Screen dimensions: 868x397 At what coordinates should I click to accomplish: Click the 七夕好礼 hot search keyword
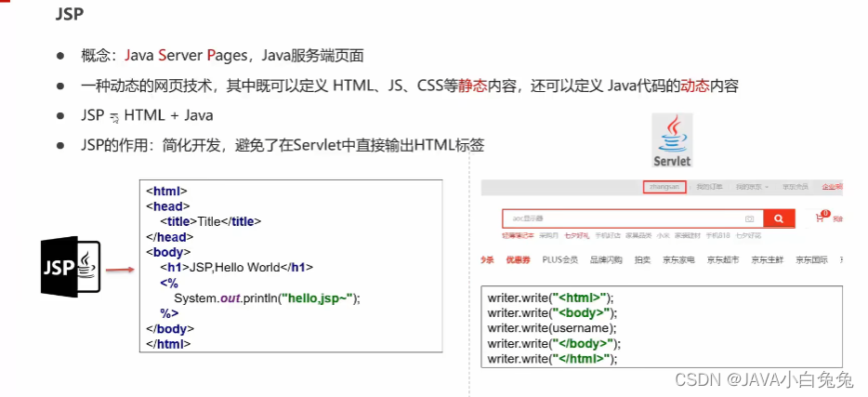pyautogui.click(x=577, y=235)
